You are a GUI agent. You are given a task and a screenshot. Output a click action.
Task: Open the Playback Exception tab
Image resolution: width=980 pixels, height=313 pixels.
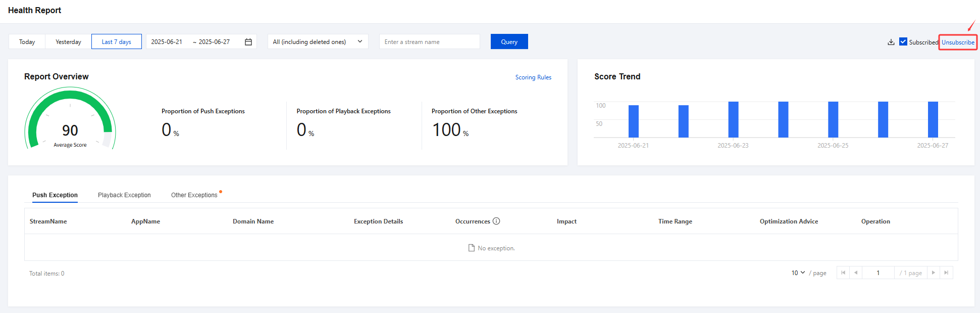click(x=124, y=195)
